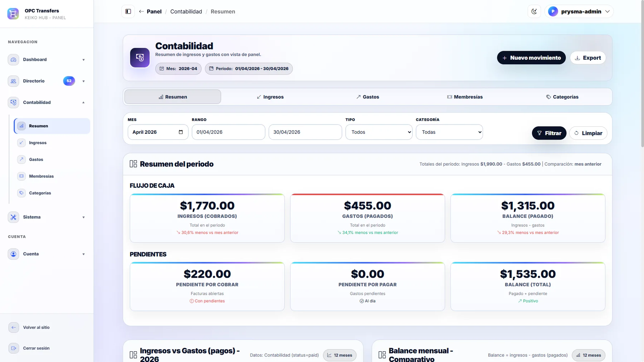
Task: Switch to the Categorías tab
Action: (x=562, y=97)
